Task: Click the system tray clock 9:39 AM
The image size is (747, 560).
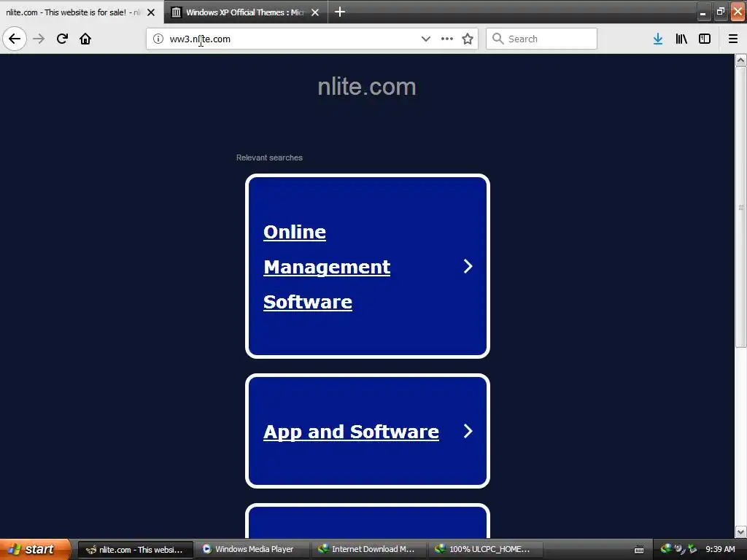Action: [x=720, y=549]
